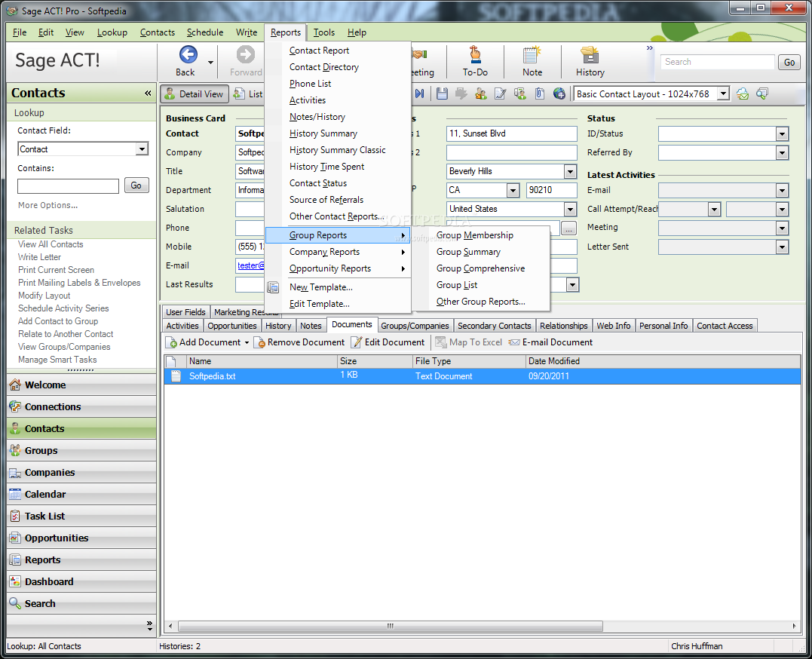Viewport: 812px width, 659px height.
Task: Click View All Contacts task link
Action: tap(51, 244)
